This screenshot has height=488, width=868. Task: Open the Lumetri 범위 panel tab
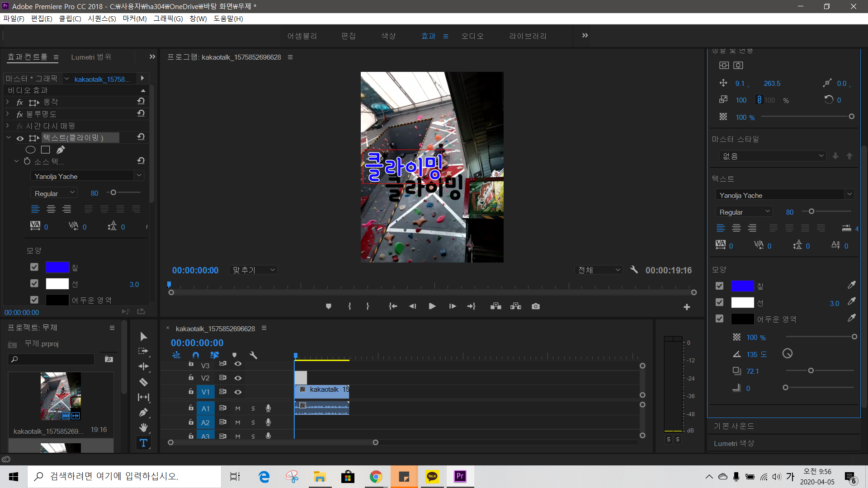pos(91,57)
